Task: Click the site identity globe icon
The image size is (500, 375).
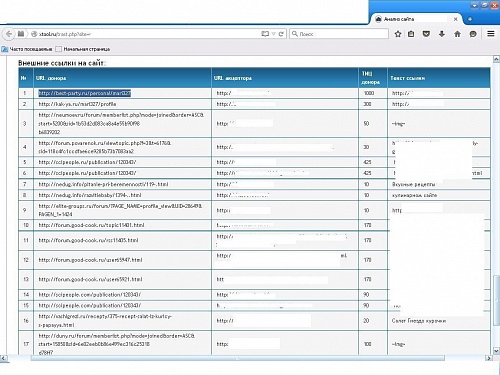Action: [x=34, y=34]
